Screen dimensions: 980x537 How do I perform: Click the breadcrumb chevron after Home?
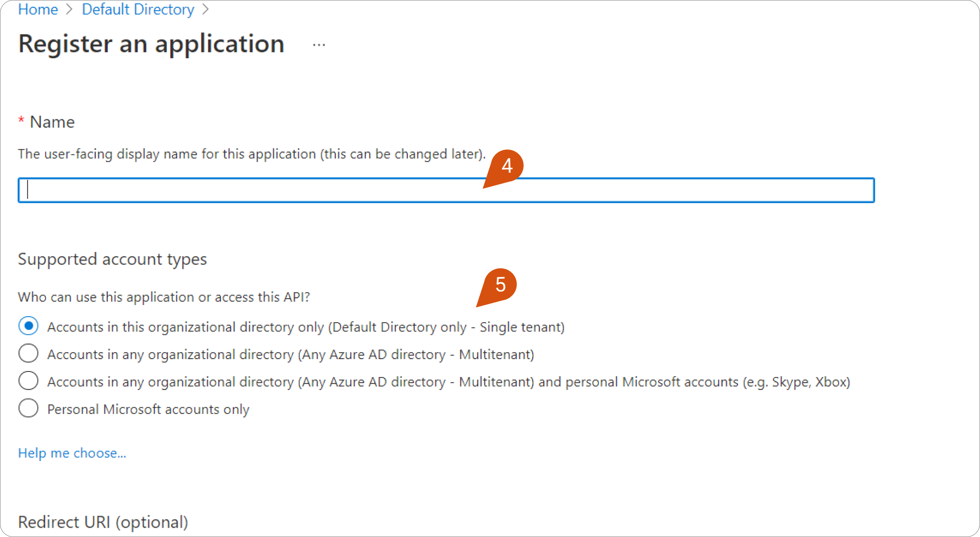[x=70, y=9]
